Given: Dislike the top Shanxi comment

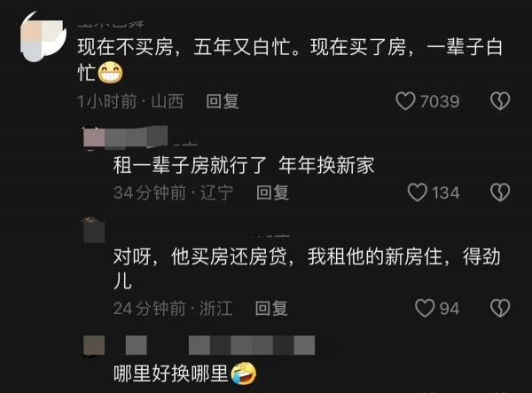Looking at the screenshot, I should click(500, 101).
